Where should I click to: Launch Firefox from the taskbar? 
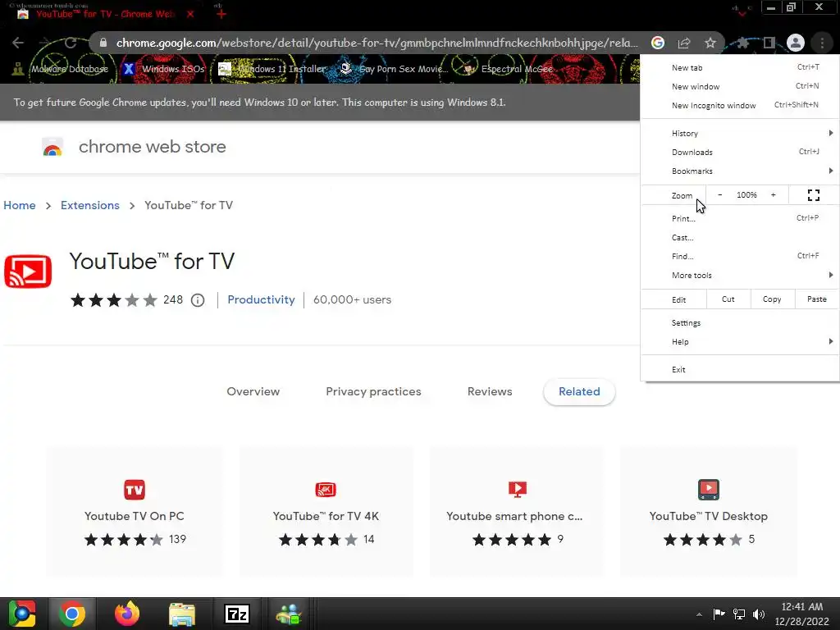(x=127, y=614)
